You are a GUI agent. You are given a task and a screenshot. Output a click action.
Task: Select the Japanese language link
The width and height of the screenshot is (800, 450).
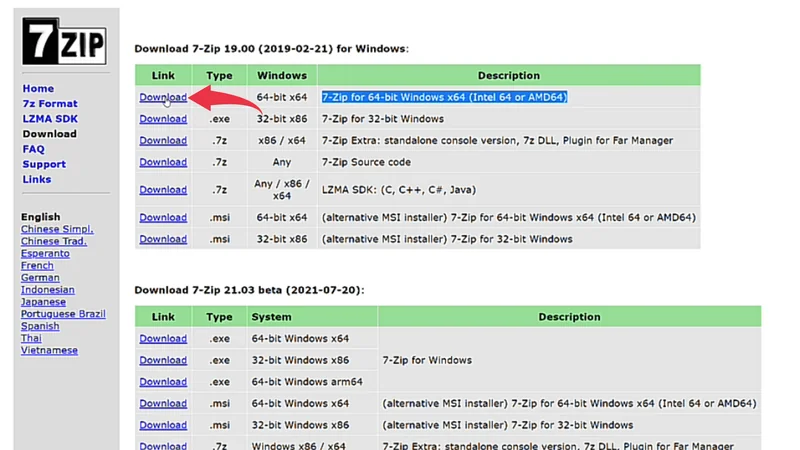(43, 302)
